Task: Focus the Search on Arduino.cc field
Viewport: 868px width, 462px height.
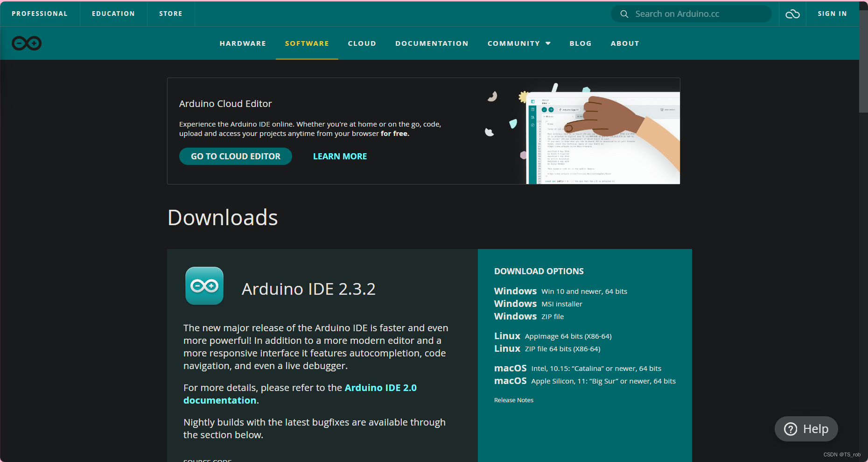Action: pos(698,14)
